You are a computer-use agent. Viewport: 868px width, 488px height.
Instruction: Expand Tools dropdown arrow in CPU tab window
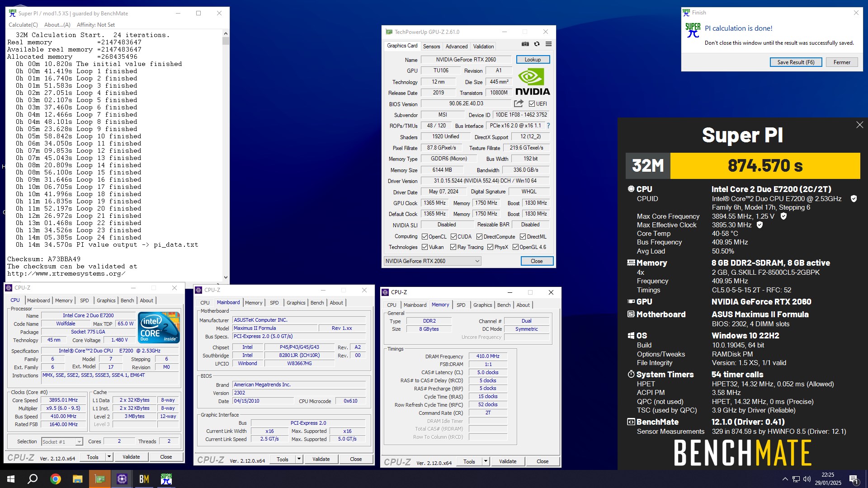(109, 457)
